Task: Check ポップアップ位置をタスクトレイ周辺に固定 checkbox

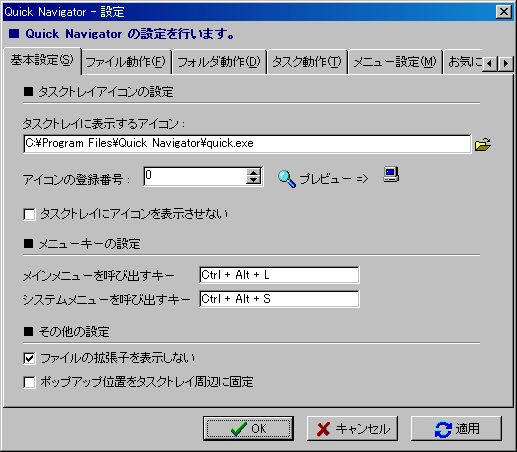Action: (x=29, y=382)
